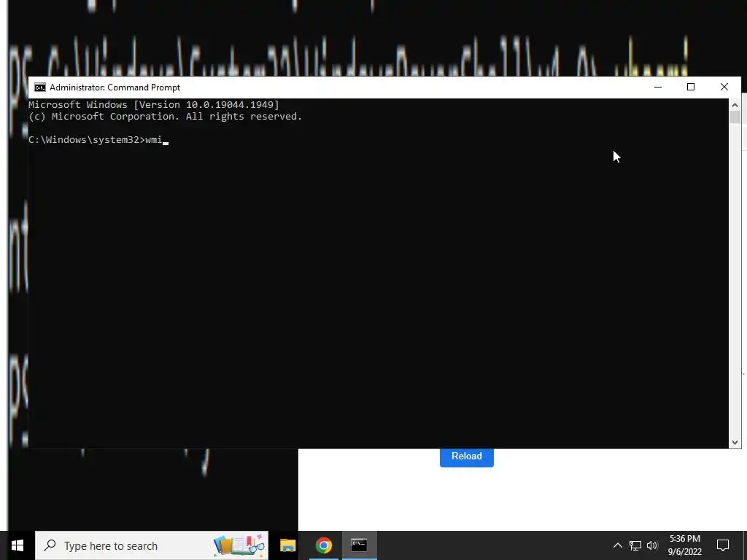Screen dimensions: 747x560
Task: Click the Command Prompt scrollbar down arrow
Action: (735, 443)
